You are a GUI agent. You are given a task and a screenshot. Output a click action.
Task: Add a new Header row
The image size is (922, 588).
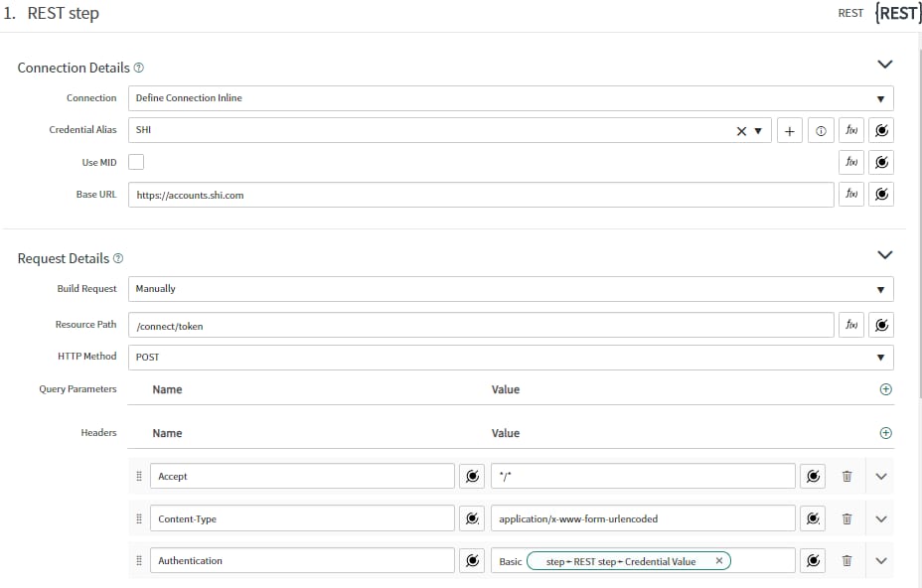[x=885, y=433]
